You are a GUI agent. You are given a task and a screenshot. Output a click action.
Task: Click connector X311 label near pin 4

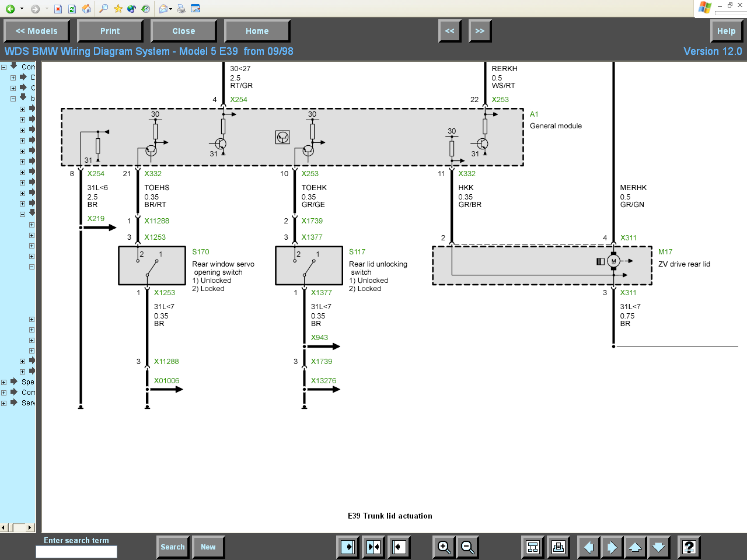[629, 238]
